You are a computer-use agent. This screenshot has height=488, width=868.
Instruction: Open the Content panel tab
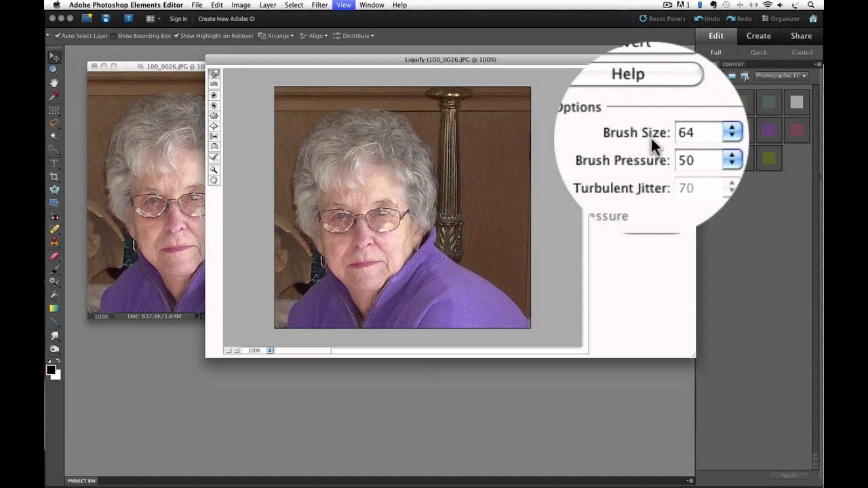(732, 64)
